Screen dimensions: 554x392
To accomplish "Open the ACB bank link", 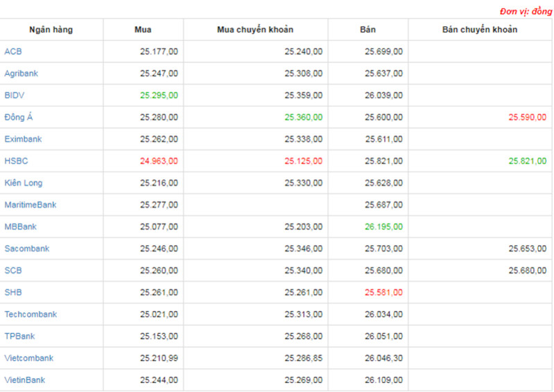I will pos(13,51).
